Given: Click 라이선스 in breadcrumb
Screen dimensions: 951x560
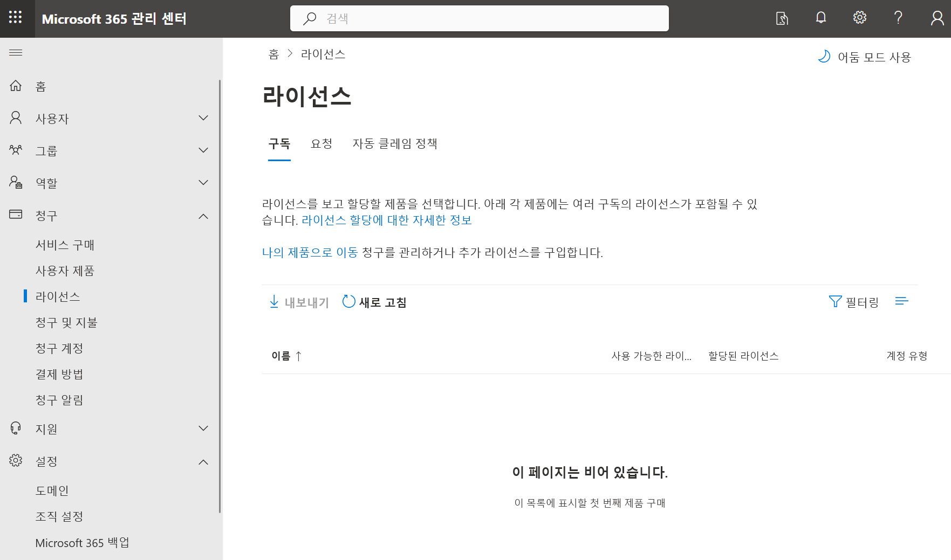Looking at the screenshot, I should pyautogui.click(x=323, y=54).
